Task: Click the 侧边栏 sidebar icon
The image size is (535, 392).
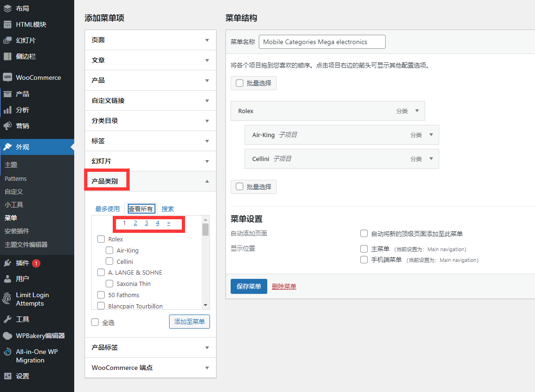Action: click(x=8, y=56)
